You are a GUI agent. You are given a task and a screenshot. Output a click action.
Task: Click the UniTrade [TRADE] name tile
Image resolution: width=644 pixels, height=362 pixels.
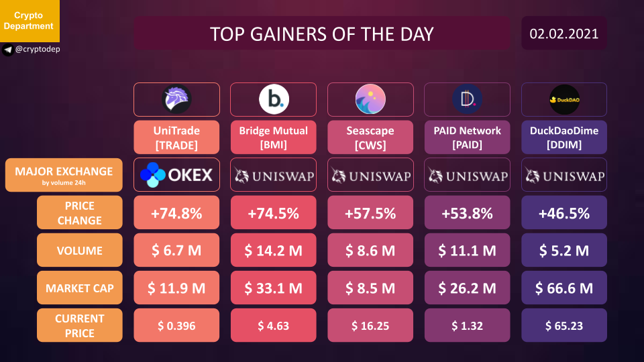(x=176, y=137)
